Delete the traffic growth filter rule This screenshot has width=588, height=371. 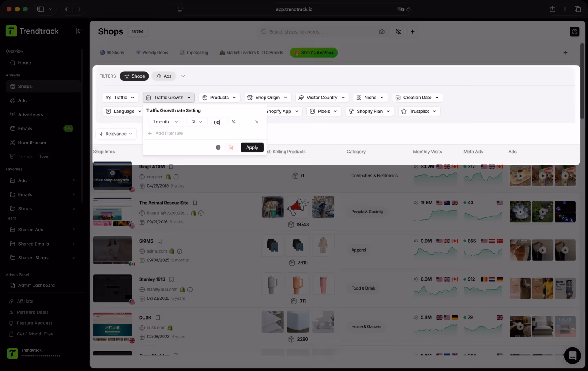231,148
